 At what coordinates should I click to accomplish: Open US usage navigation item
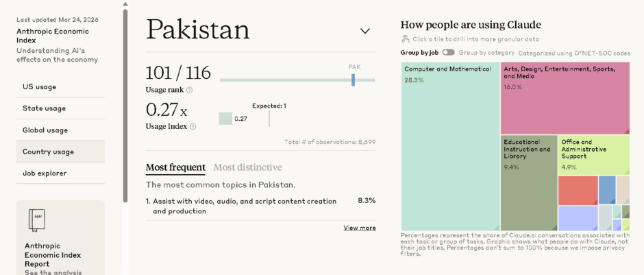point(40,87)
